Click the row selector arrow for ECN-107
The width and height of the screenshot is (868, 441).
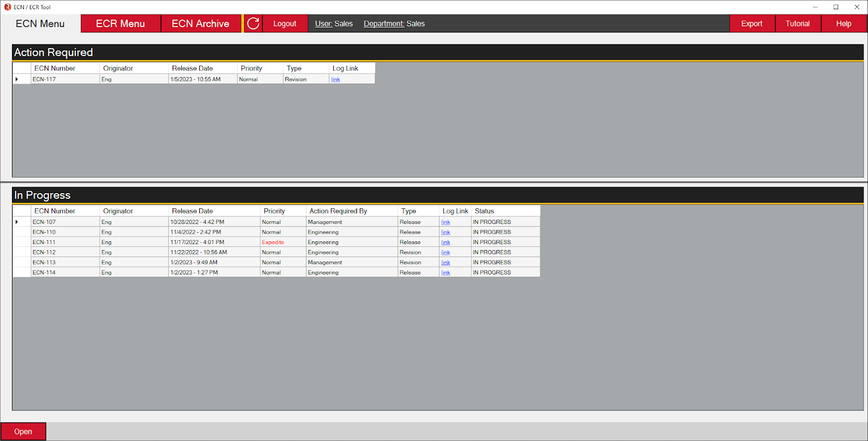pos(17,222)
